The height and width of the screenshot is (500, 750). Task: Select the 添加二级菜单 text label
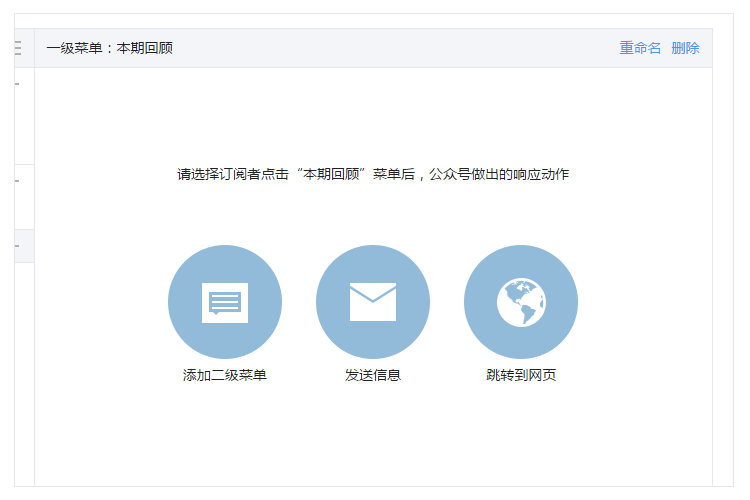point(224,376)
